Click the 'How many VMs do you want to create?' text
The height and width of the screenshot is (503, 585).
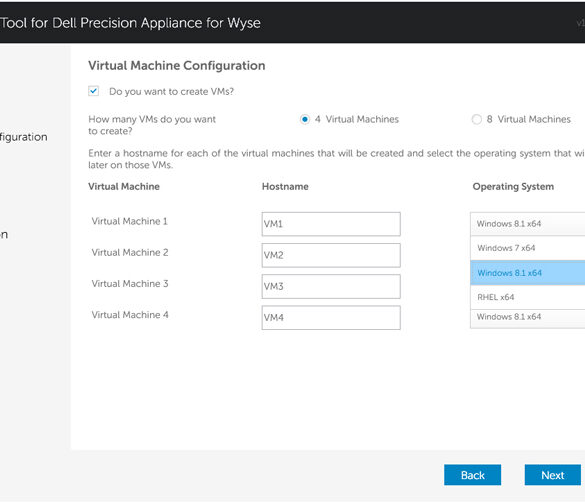click(152, 125)
